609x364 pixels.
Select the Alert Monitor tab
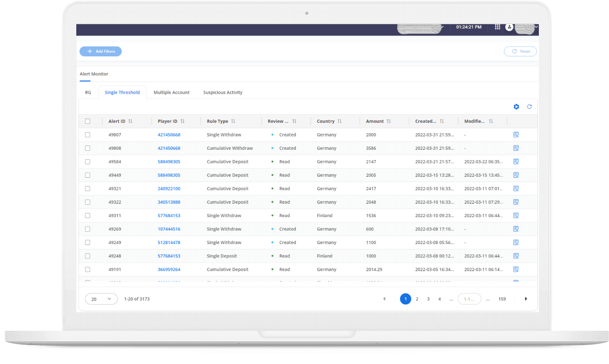pos(94,74)
